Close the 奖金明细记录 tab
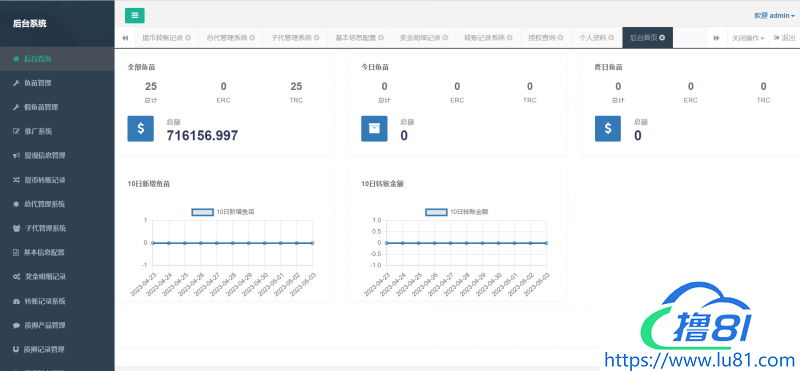 point(445,38)
